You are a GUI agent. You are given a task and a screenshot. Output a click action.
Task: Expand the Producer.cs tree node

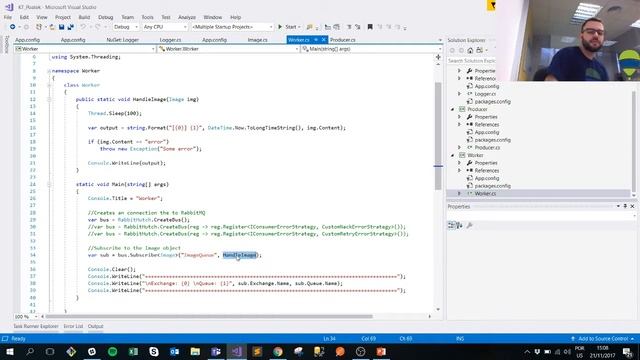pos(460,147)
